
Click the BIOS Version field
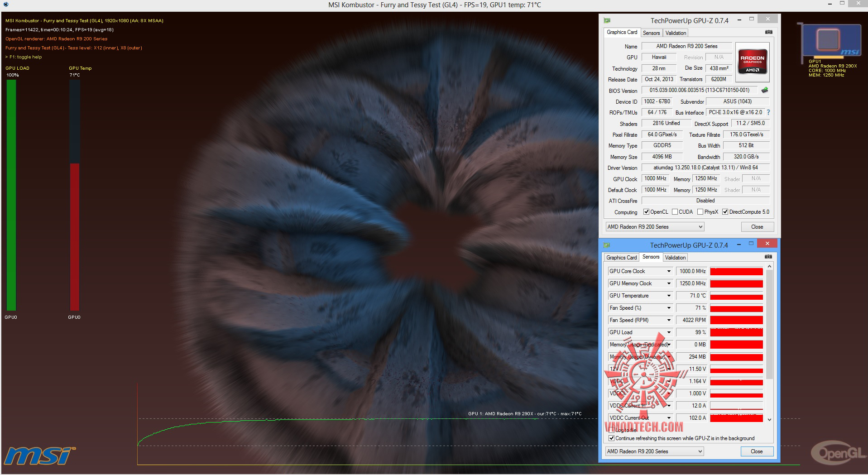[700, 90]
